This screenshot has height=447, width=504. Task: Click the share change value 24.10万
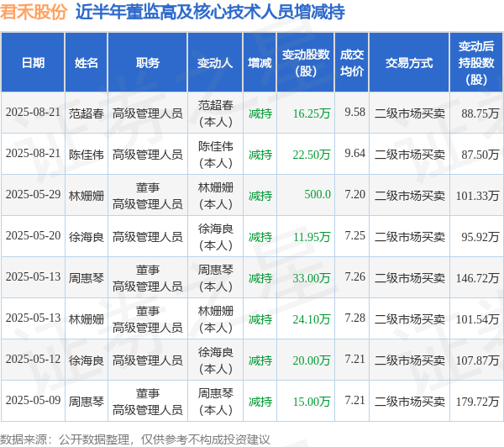pos(312,319)
